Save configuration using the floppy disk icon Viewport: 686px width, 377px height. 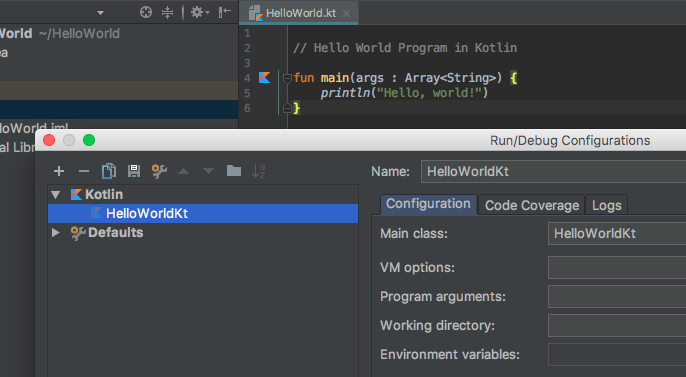134,171
